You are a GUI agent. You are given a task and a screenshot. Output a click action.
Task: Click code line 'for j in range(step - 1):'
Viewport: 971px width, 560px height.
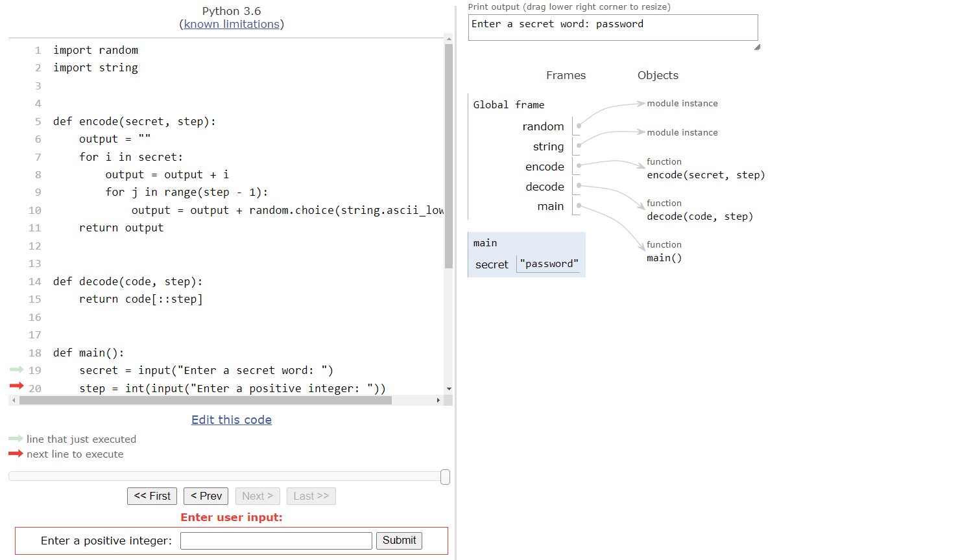(x=187, y=192)
